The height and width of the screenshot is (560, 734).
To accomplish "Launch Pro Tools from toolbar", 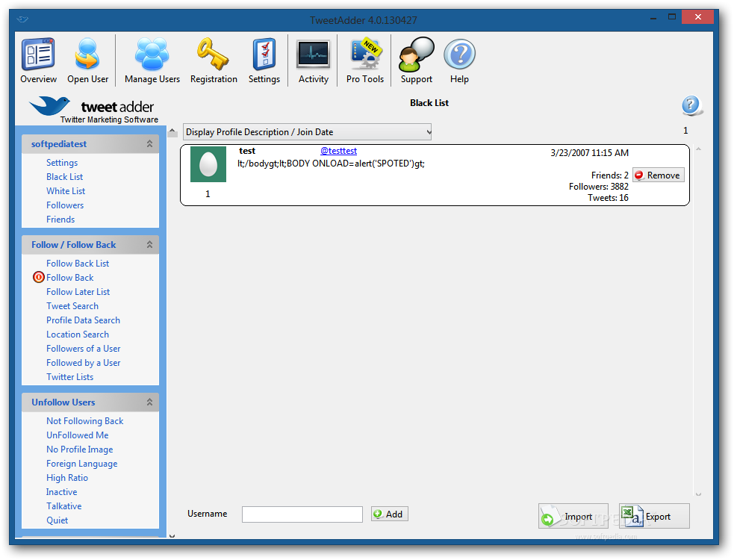I will coord(365,61).
